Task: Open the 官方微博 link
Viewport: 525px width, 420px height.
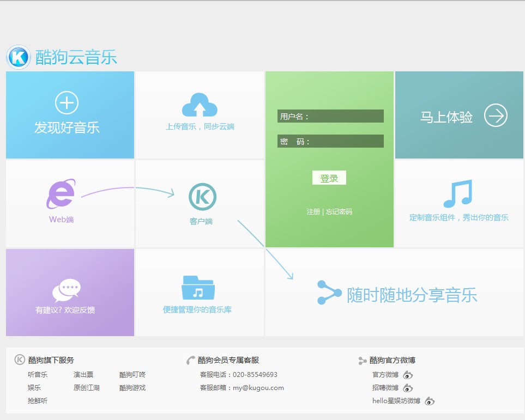Action: point(385,374)
